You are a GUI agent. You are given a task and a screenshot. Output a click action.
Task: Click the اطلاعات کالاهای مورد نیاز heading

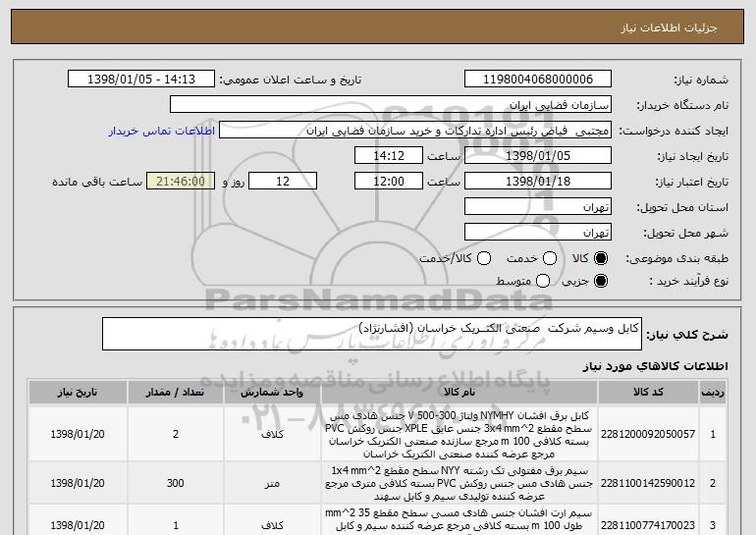click(655, 366)
